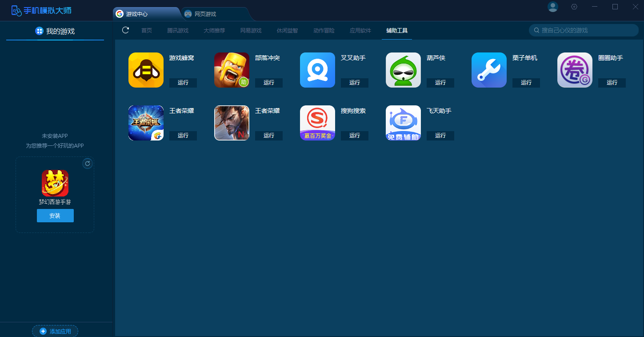Click the 未安装APP notice text

55,136
